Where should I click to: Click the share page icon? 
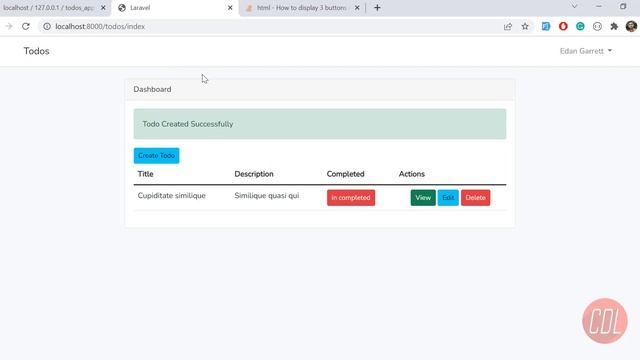(x=508, y=27)
